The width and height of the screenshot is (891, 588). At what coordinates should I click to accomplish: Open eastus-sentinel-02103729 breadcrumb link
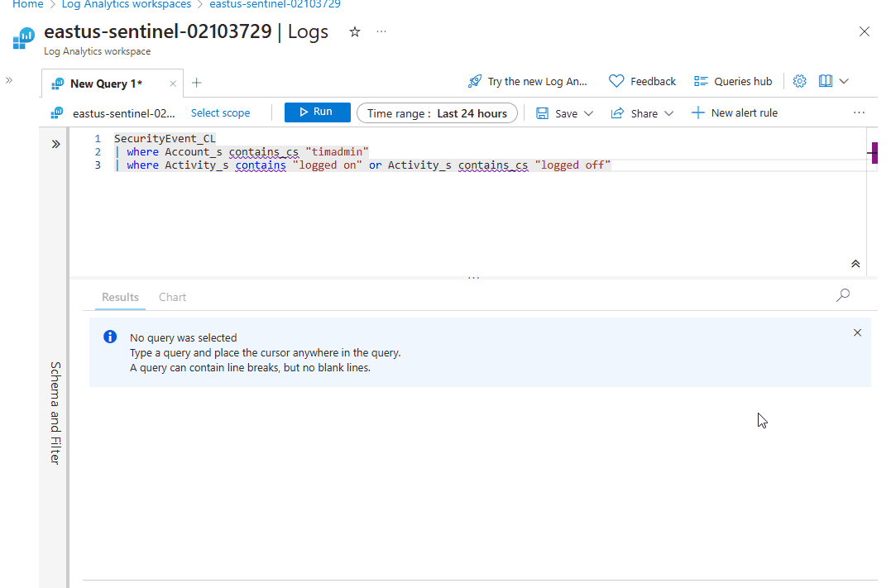(x=275, y=4)
